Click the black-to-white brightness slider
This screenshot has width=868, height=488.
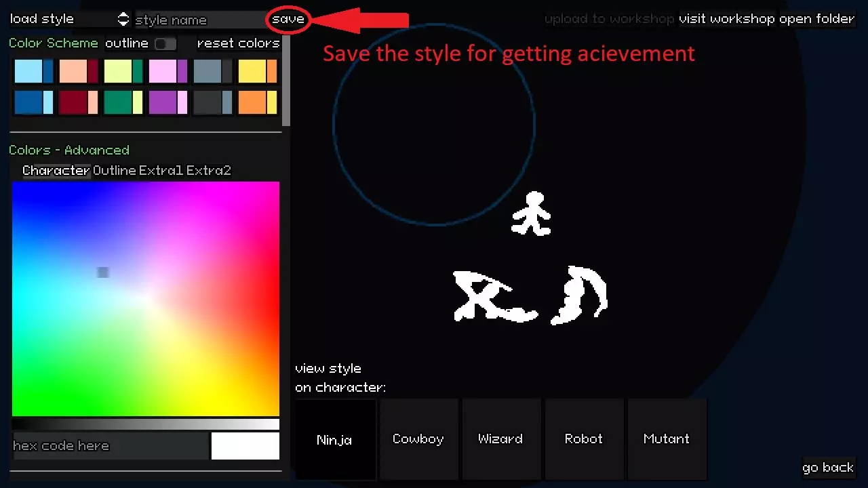coord(146,424)
